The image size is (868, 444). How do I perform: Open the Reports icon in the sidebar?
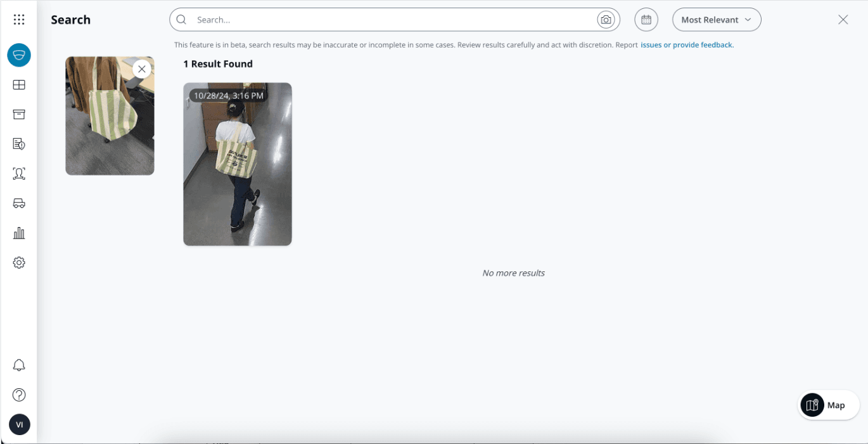pyautogui.click(x=19, y=144)
